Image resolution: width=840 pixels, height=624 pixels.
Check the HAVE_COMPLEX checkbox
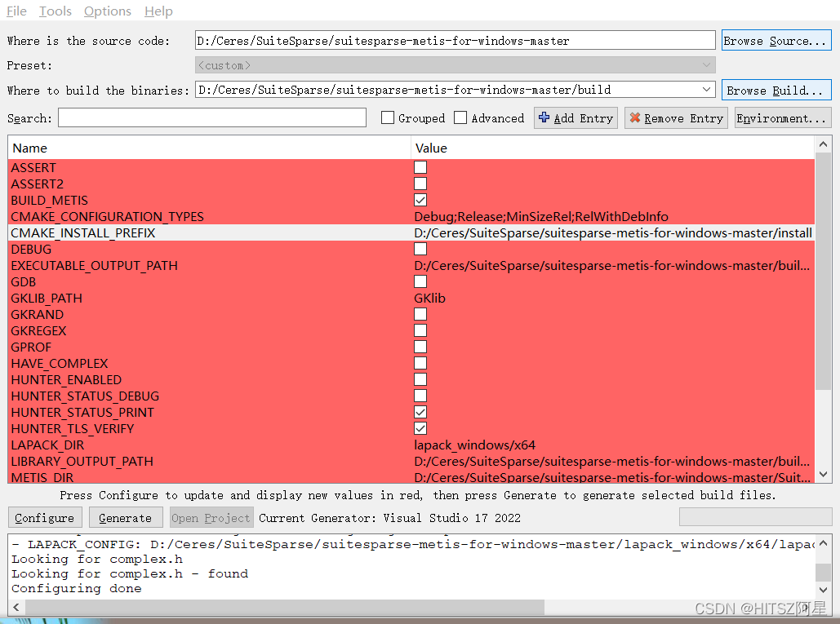(x=420, y=363)
